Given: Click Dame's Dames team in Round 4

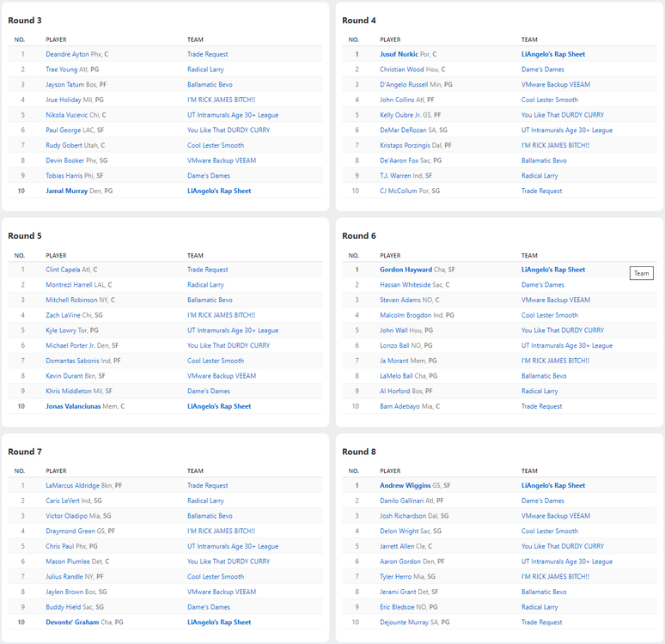Looking at the screenshot, I should pos(543,70).
